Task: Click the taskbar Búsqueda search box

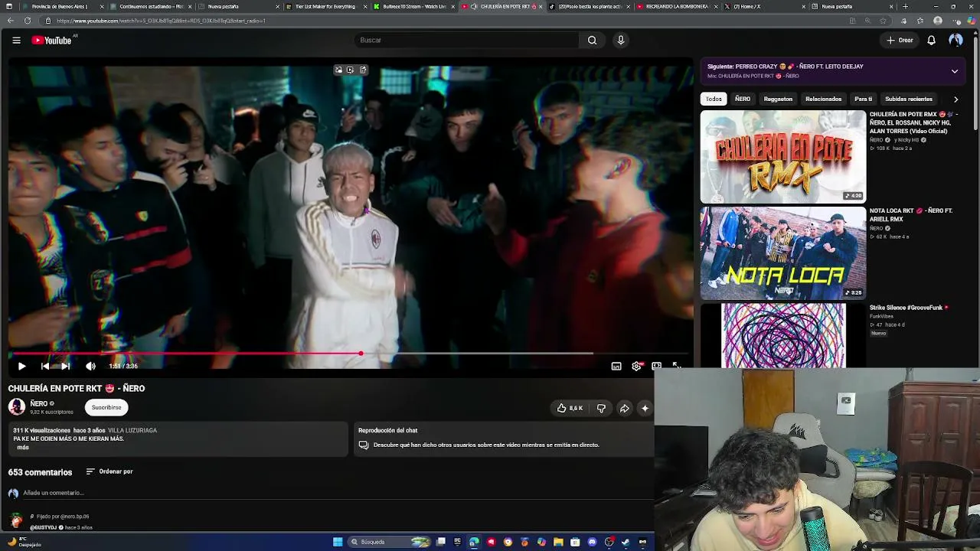Action: 388,542
